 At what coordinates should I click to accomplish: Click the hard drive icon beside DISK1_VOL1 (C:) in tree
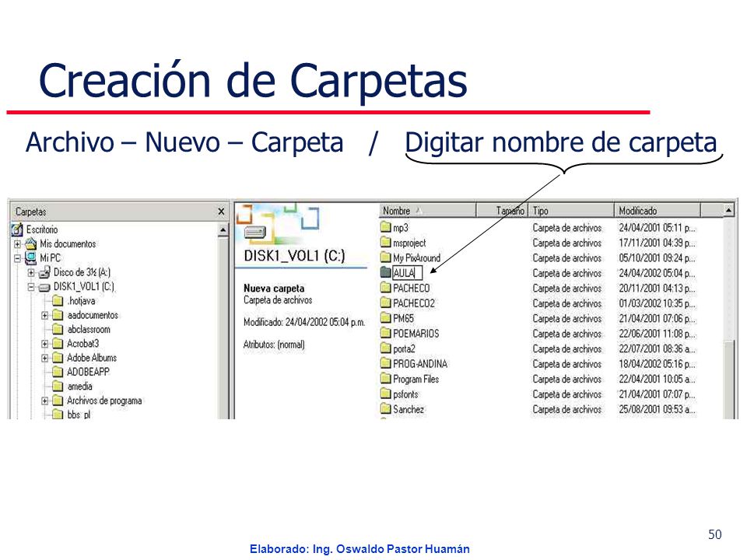click(44, 287)
